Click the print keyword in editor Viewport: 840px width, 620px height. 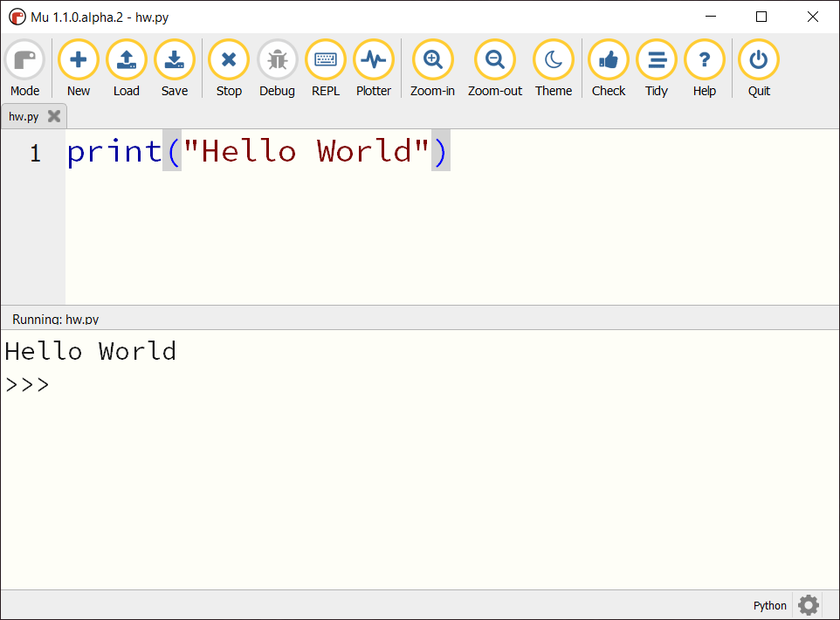(x=114, y=151)
